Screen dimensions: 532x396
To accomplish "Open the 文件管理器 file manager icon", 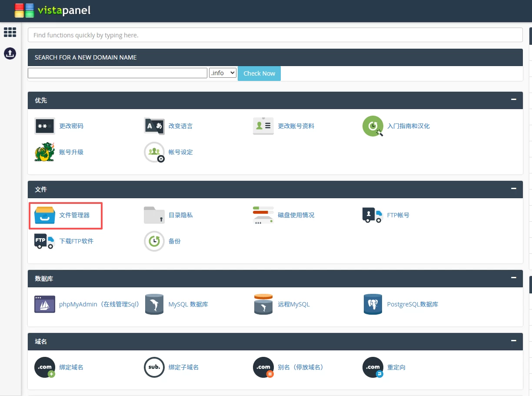I will coord(45,215).
